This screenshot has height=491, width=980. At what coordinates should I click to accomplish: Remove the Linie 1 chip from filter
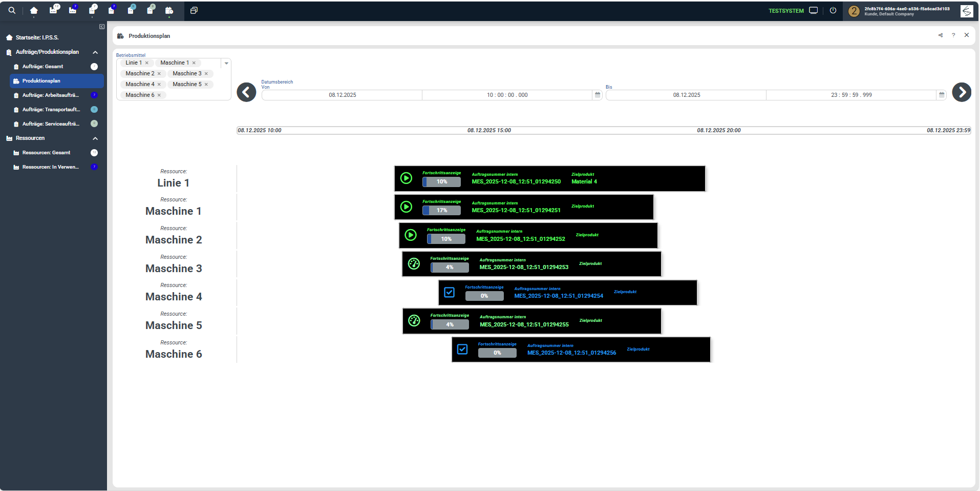coord(147,63)
